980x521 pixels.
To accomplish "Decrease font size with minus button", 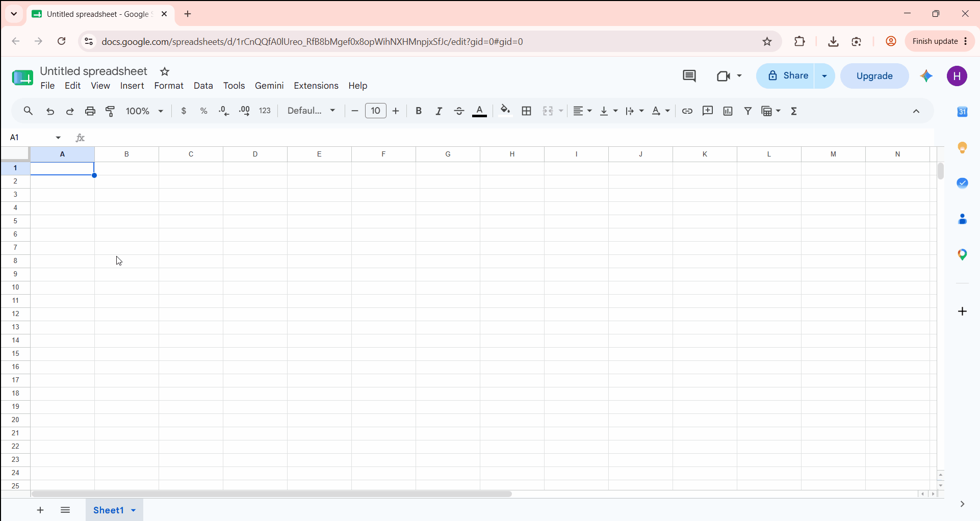I will coord(355,111).
